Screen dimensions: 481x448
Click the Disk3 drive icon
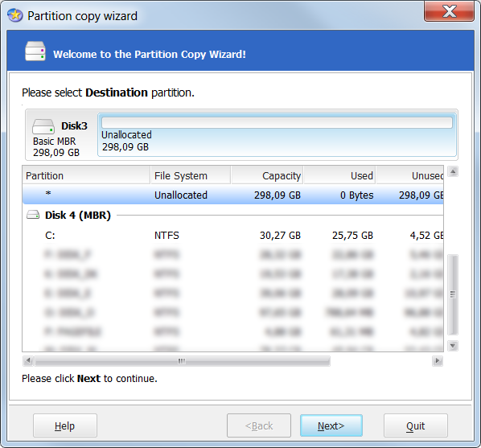pyautogui.click(x=43, y=126)
